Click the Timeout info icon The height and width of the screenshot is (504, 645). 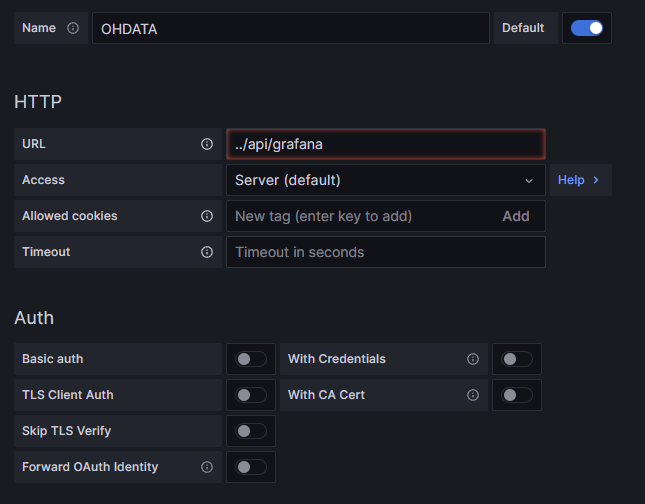(207, 252)
